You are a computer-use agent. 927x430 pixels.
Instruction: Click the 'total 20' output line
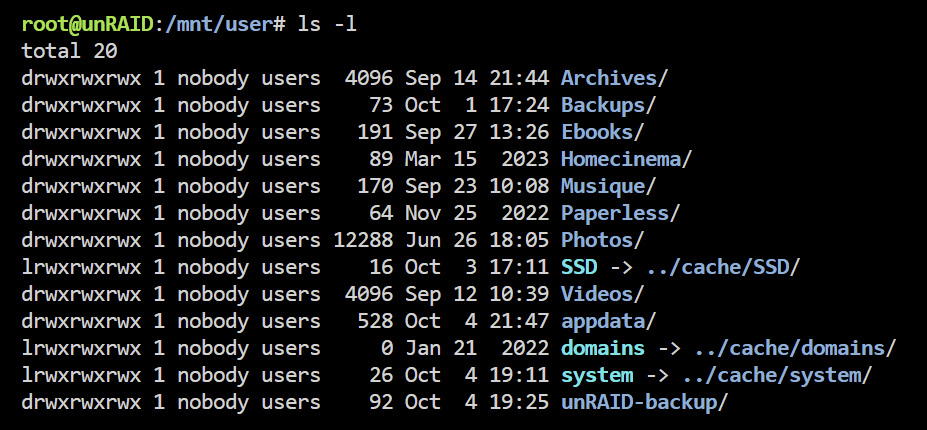click(70, 51)
